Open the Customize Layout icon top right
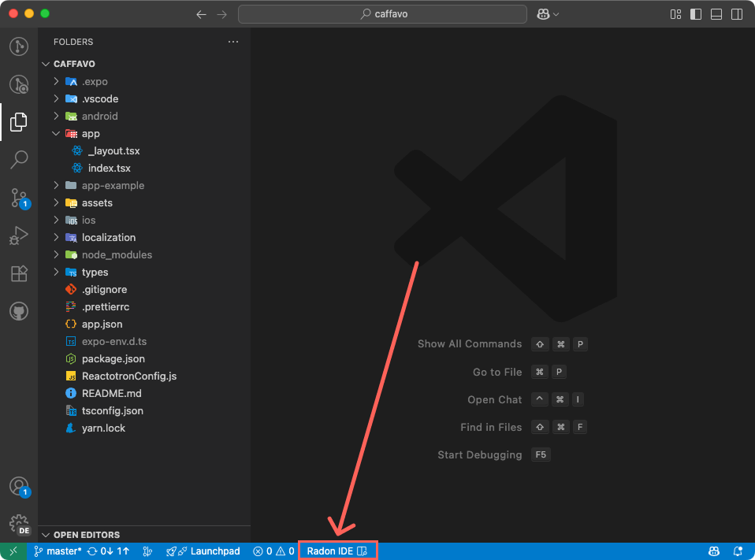The image size is (755, 560). [x=675, y=13]
